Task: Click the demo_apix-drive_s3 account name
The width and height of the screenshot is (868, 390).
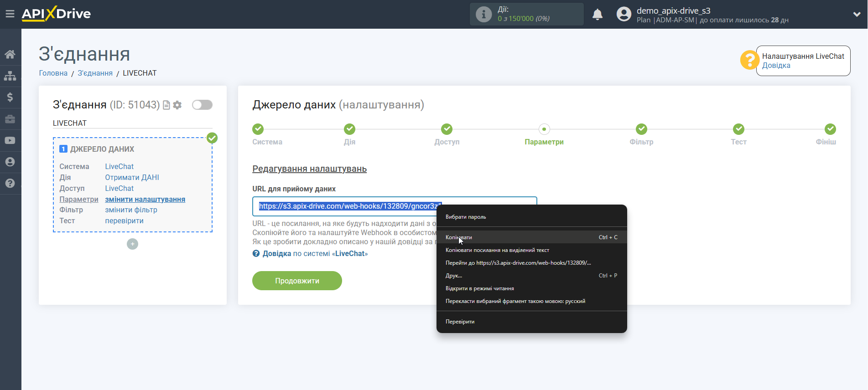Action: coord(673,10)
